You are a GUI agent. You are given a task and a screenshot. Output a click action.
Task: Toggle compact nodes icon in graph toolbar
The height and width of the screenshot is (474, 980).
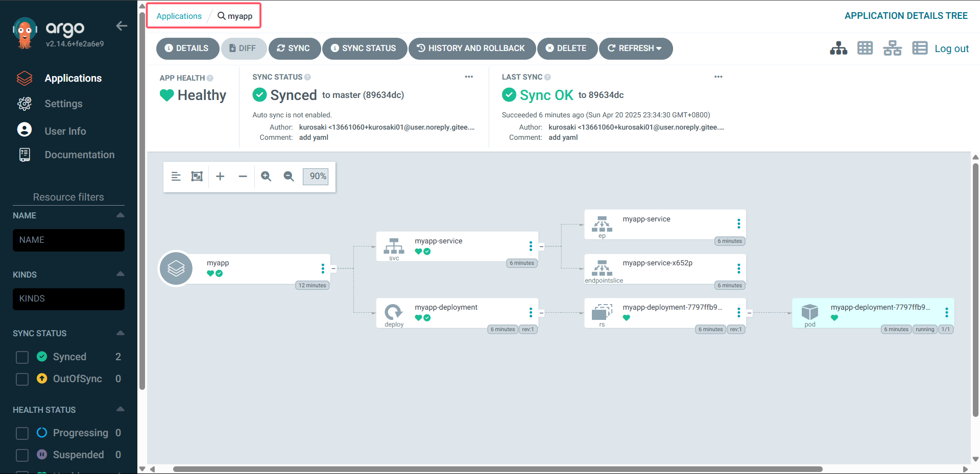[x=176, y=177]
